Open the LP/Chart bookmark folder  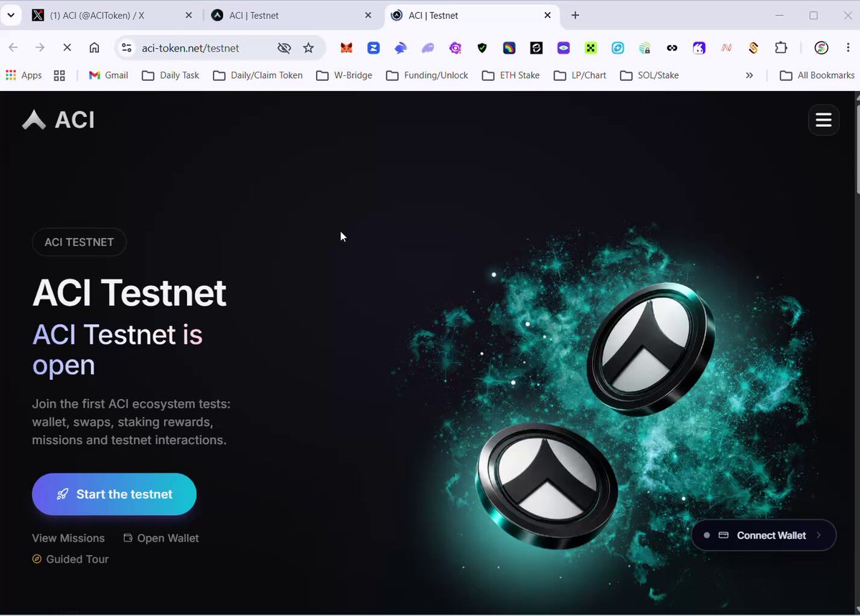[x=580, y=75]
